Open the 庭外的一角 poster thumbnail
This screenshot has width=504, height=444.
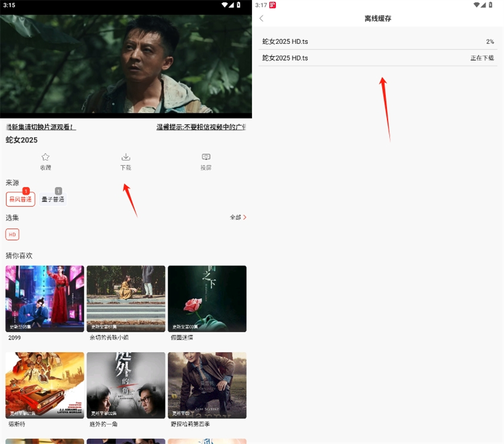[126, 385]
